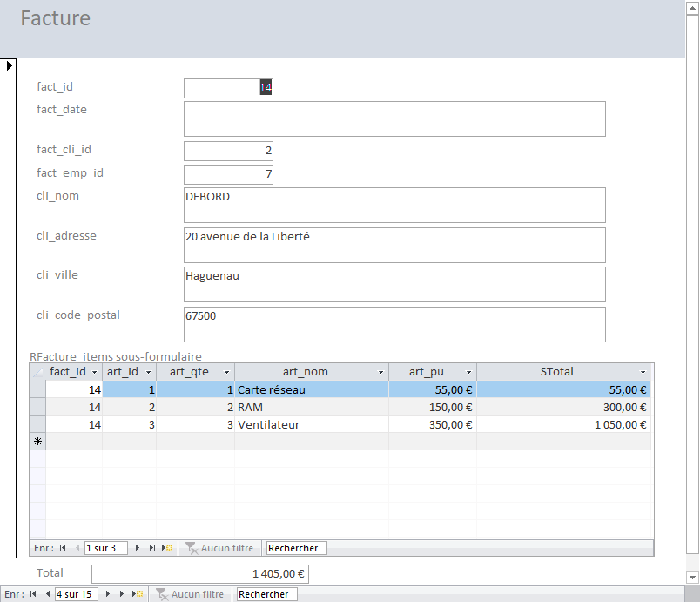This screenshot has width=700, height=602.
Task: Toggle 'Aucun filtre' in subform bar
Action: [219, 548]
